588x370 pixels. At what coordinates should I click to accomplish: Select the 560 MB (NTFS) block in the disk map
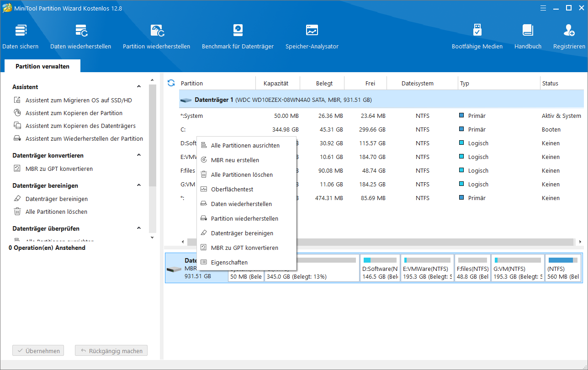[563, 268]
